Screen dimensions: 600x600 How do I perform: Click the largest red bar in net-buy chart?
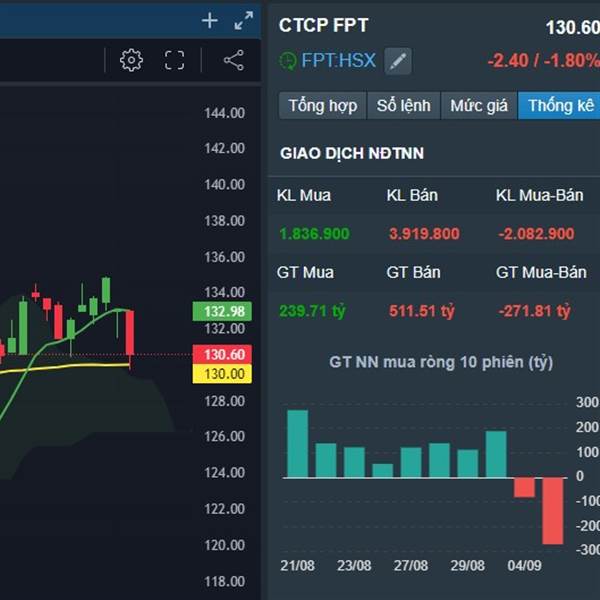[553, 511]
